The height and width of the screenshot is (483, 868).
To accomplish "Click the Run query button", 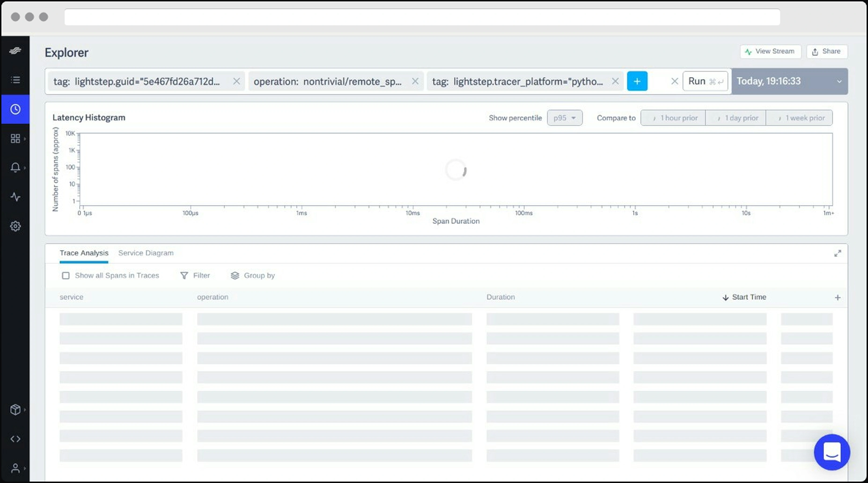I will click(705, 81).
